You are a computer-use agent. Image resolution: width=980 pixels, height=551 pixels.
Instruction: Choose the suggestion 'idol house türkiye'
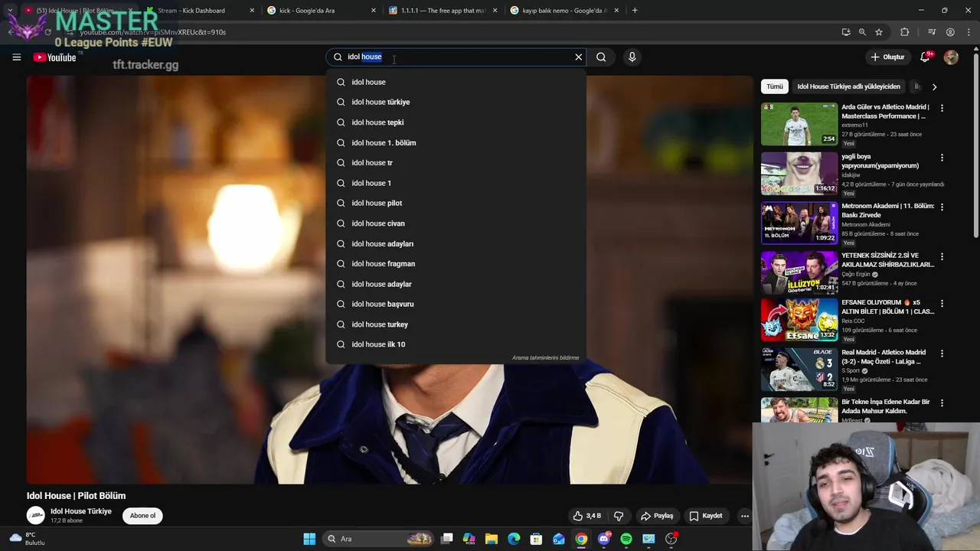coord(456,102)
